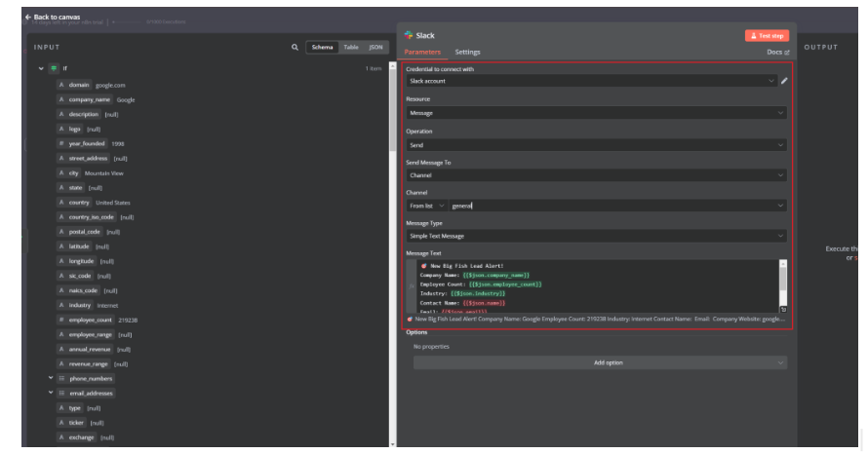This screenshot has height=454, width=868.
Task: Switch input view to Schema
Action: coord(322,48)
